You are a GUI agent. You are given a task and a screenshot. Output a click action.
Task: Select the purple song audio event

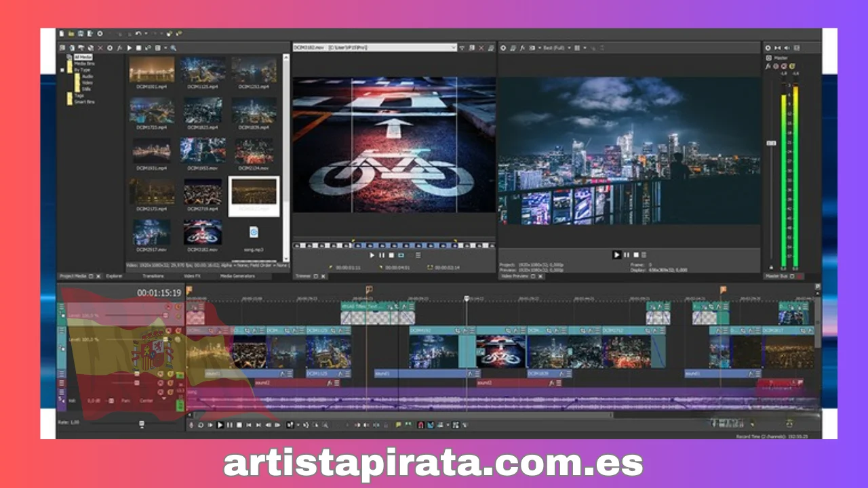tap(502, 399)
